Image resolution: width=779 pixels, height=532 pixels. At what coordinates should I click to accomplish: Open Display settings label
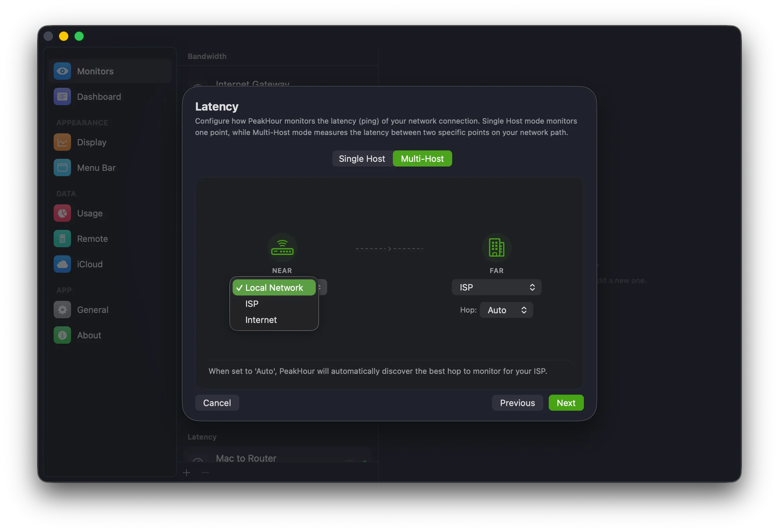[92, 142]
